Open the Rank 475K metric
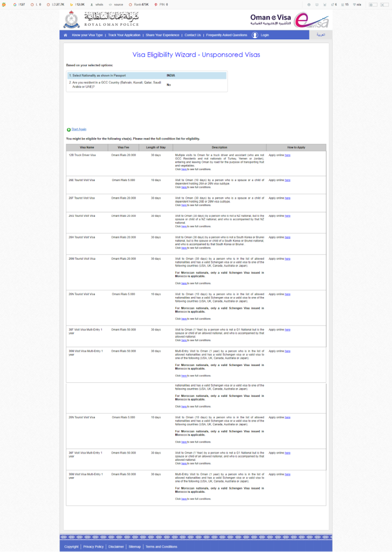This screenshot has width=392, height=552. point(139,4)
